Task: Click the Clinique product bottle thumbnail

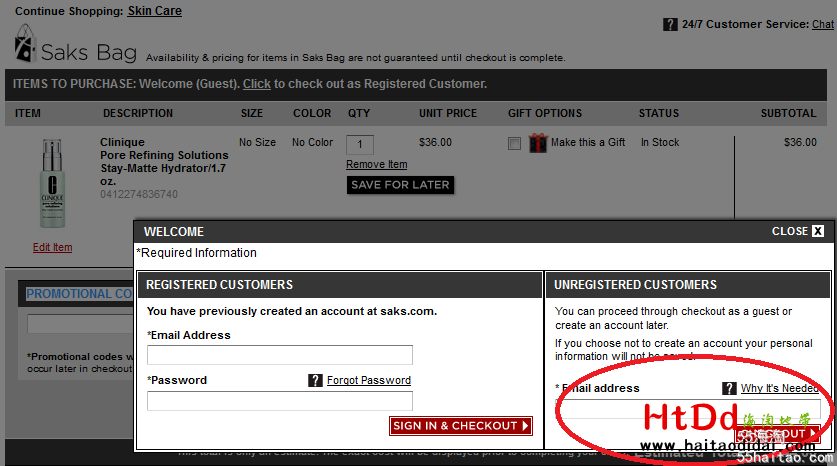Action: [52, 183]
